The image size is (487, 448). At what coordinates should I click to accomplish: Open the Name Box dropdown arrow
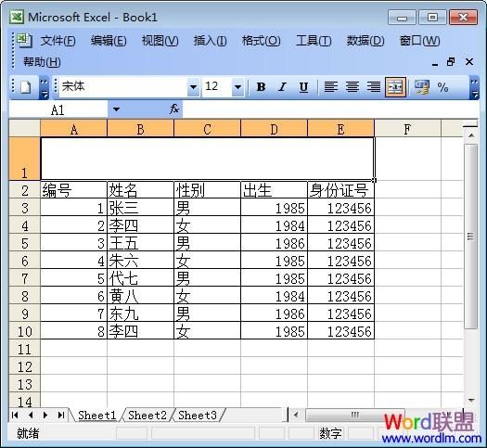point(116,109)
